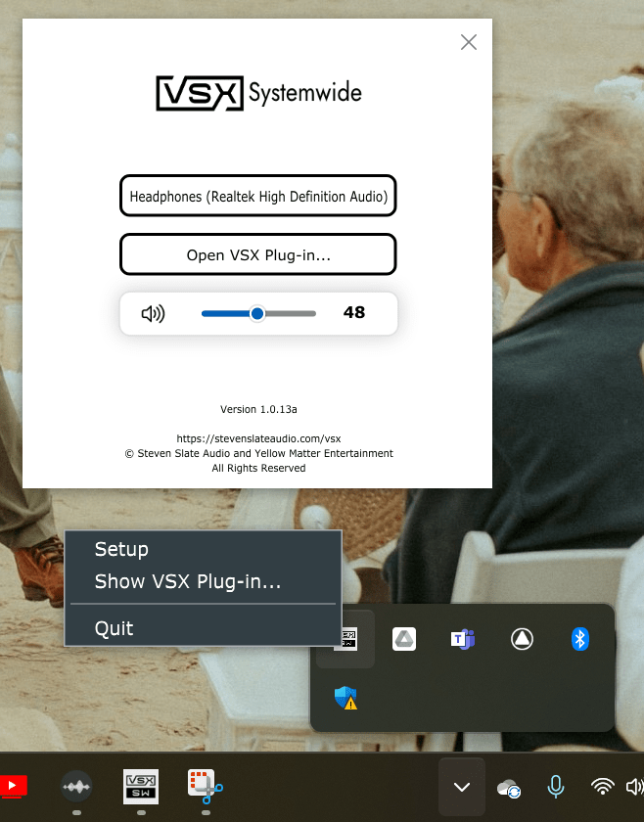The width and height of the screenshot is (644, 822).
Task: Click the VSX Systemwide tray icon
Action: (x=348, y=639)
